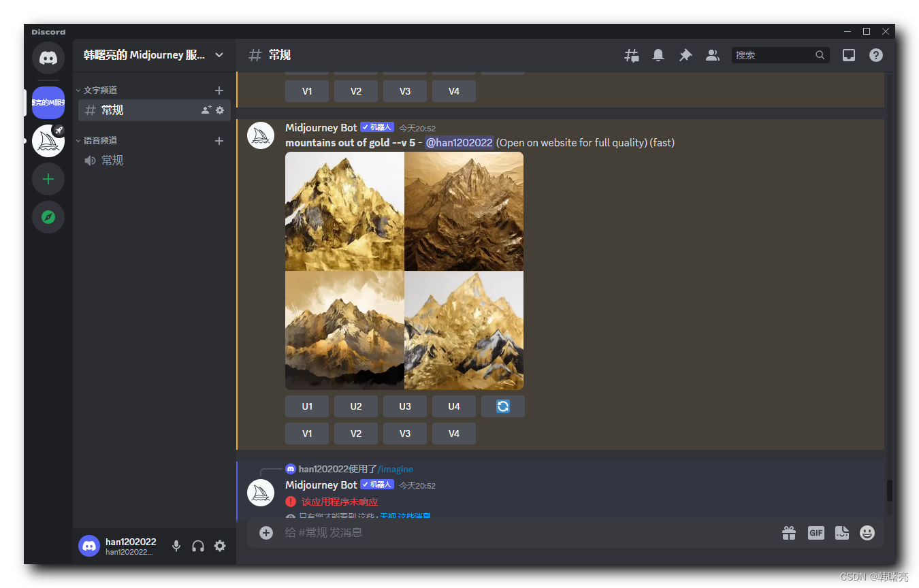The height and width of the screenshot is (588, 919).
Task: Create channel in 语音频道 category
Action: pos(219,141)
